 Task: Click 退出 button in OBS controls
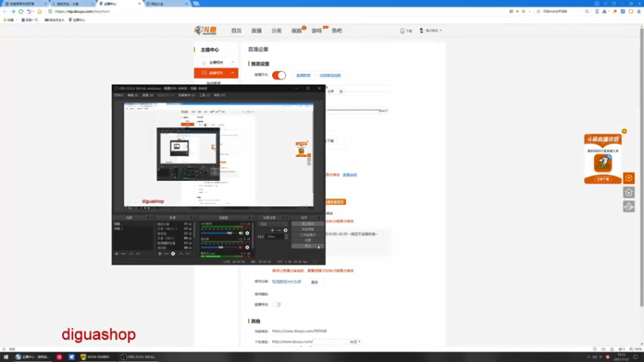pyautogui.click(x=308, y=246)
